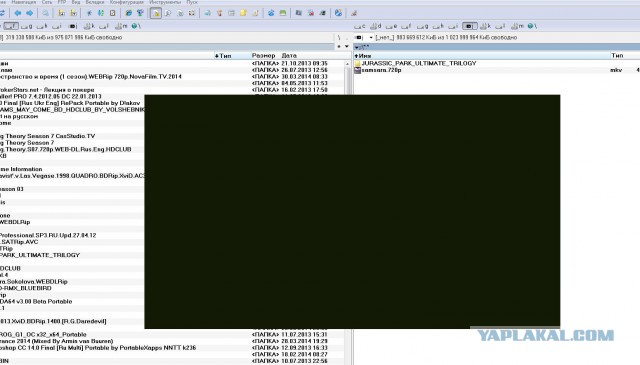Select drive m in the left panel drive bar
640x365 pixels.
[x=121, y=26]
